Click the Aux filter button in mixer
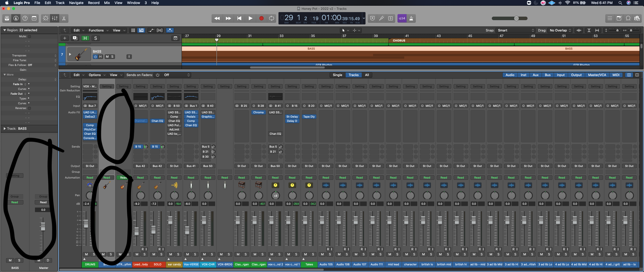This screenshot has width=644, height=272. (536, 75)
